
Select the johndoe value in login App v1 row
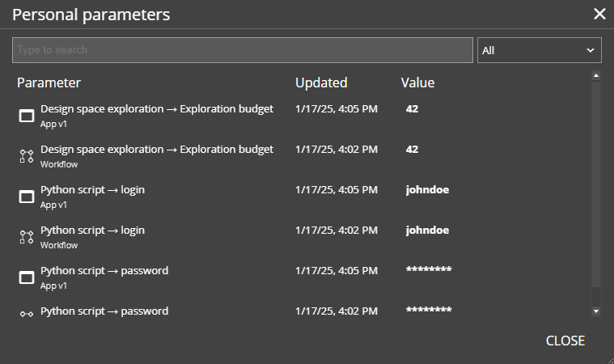pos(427,190)
